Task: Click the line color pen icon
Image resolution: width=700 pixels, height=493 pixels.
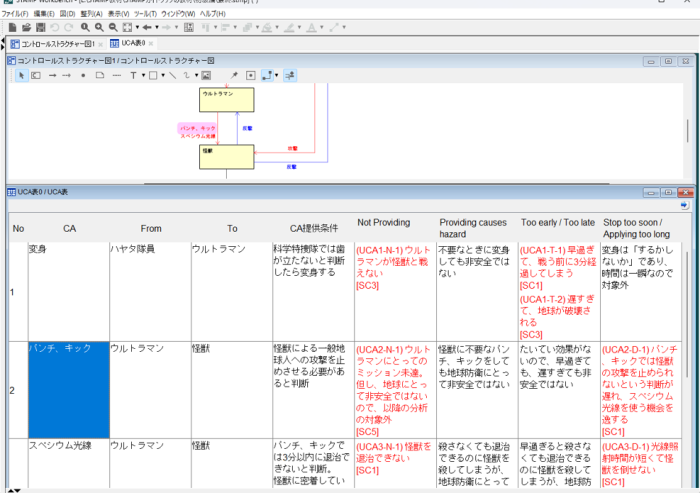Action: pyautogui.click(x=289, y=27)
